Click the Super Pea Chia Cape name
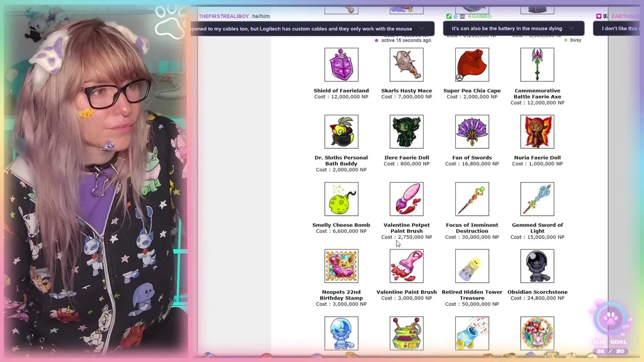 [472, 90]
